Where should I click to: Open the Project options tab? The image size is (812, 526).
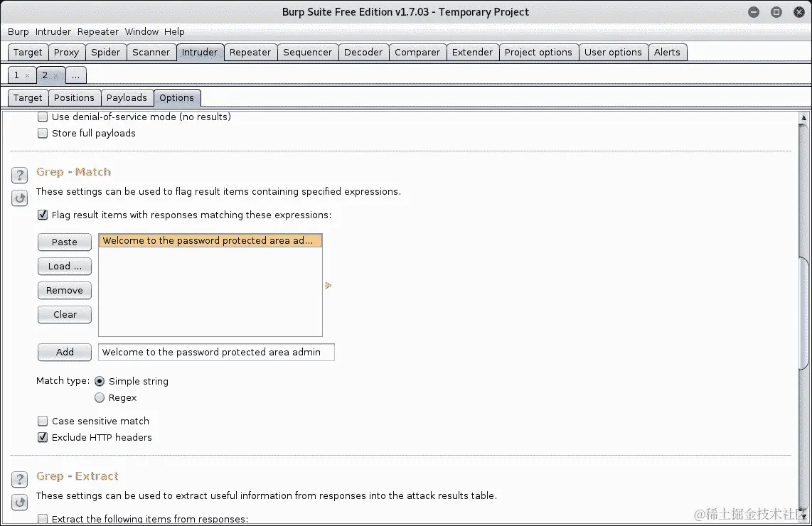pos(538,53)
